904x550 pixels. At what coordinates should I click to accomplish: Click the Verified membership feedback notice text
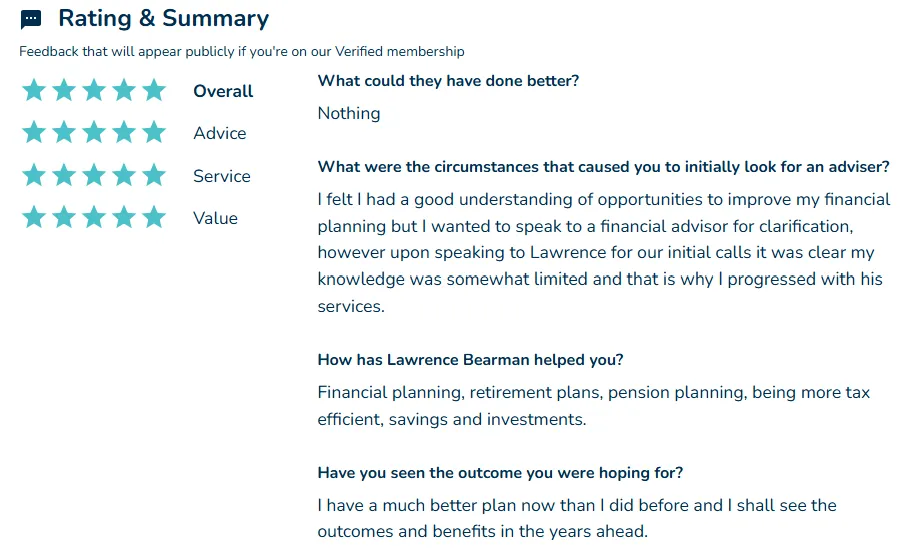click(242, 51)
